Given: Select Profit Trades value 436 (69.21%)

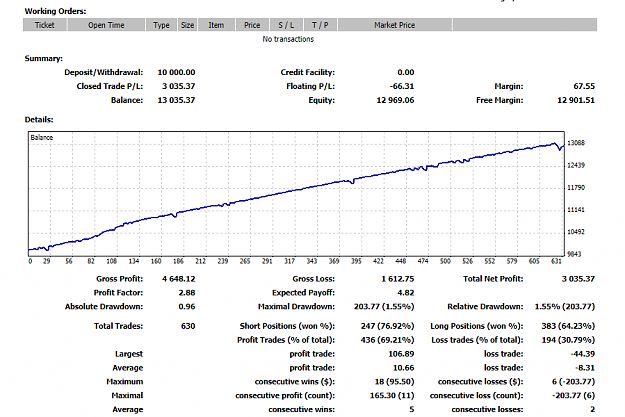Looking at the screenshot, I should 387,340.
